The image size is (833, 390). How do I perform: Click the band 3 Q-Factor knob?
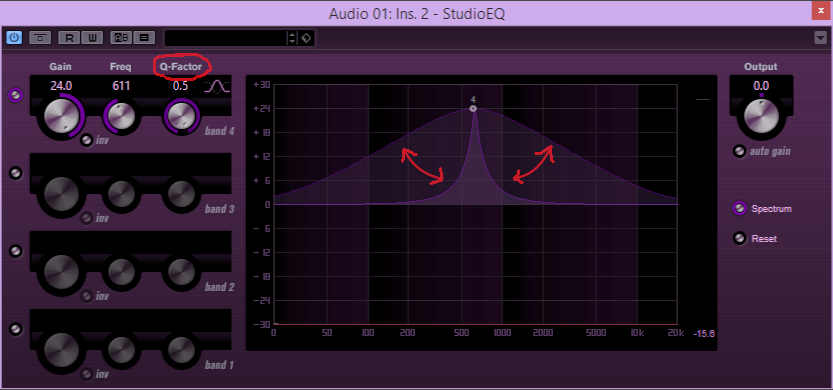[181, 194]
